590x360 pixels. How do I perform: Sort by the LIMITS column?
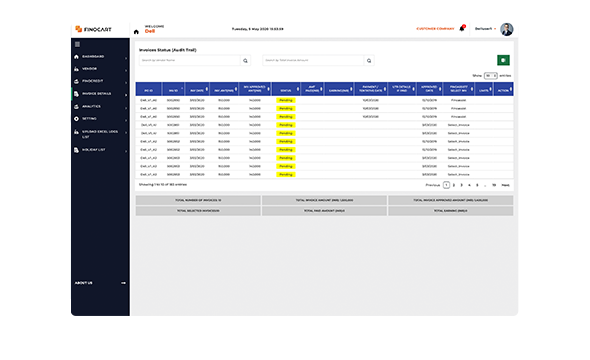484,89
